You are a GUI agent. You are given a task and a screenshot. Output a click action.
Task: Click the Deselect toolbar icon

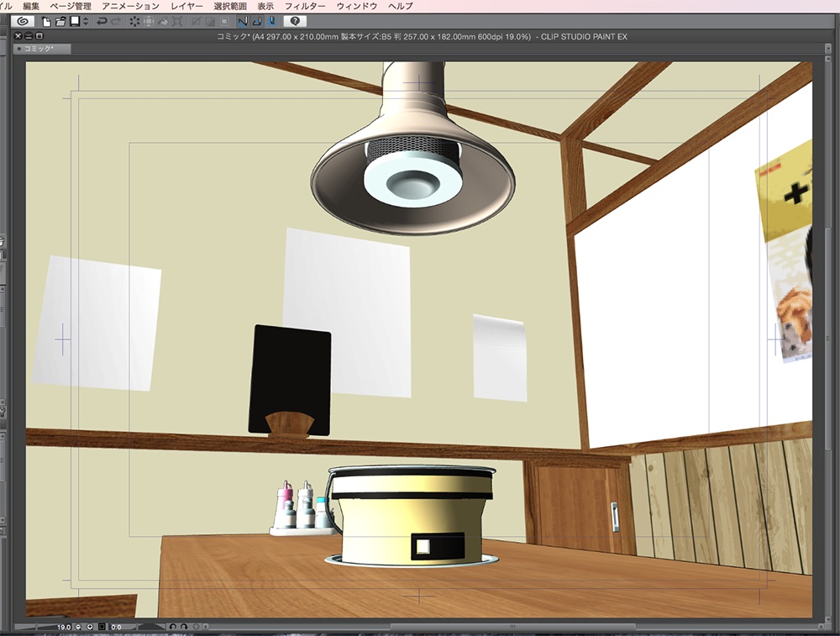(x=196, y=22)
